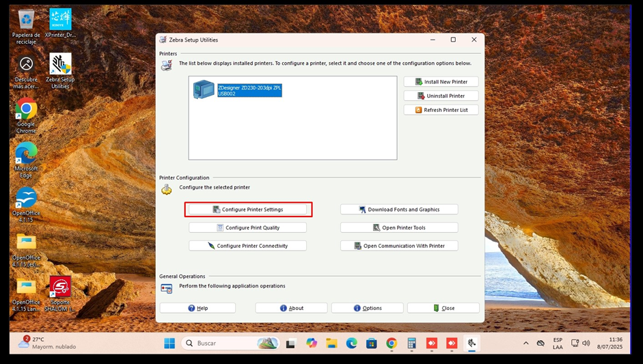
Task: Click the Windows Start button
Action: (169, 344)
